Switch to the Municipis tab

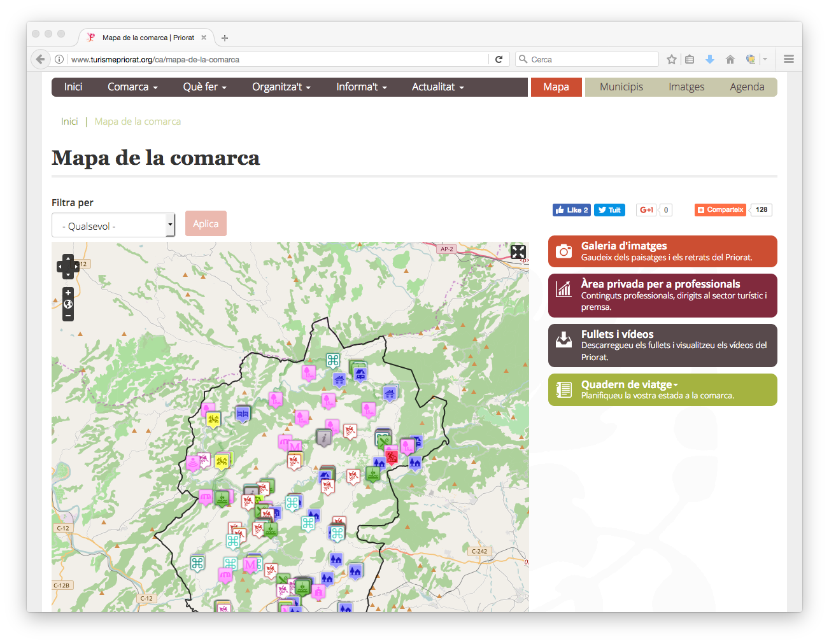[621, 87]
